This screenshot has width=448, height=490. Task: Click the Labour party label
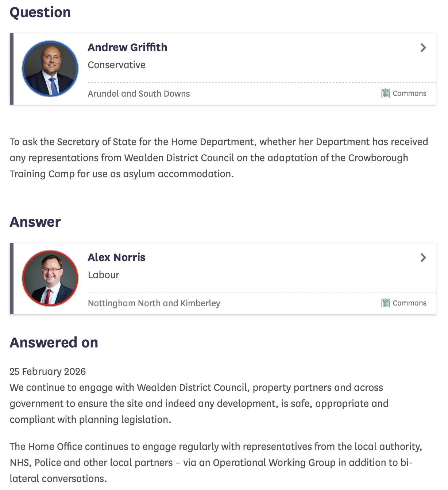[104, 275]
